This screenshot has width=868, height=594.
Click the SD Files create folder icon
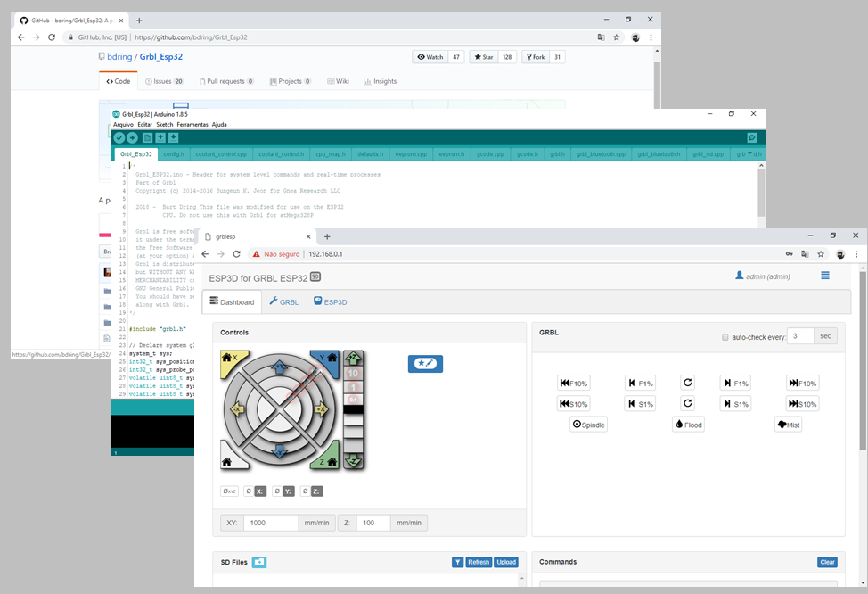(x=259, y=562)
